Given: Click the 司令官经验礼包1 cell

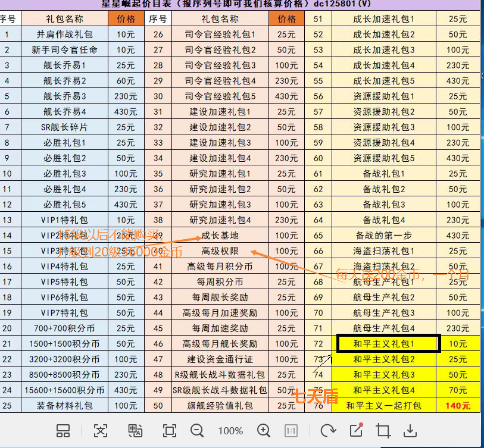Looking at the screenshot, I should [x=220, y=35].
